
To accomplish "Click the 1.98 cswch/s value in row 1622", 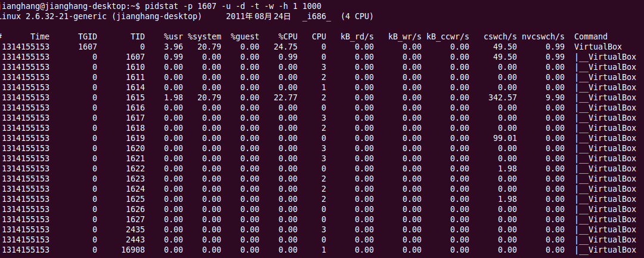I will pos(507,168).
